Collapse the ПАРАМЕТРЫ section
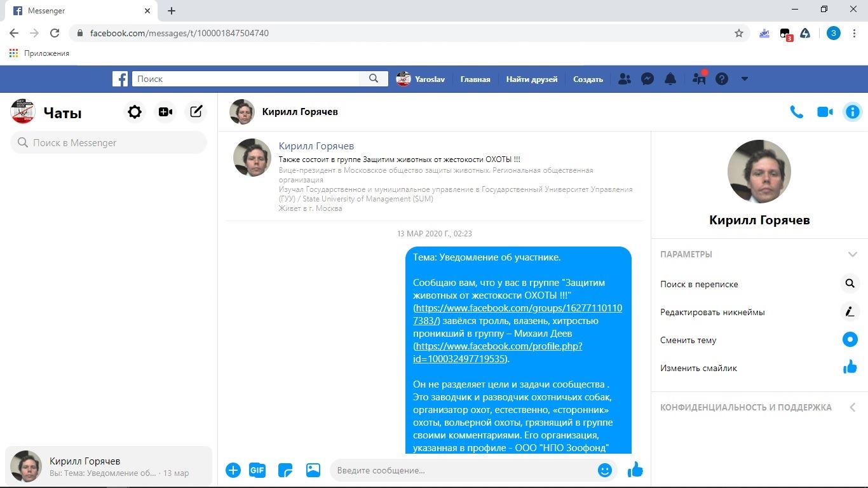The height and width of the screenshot is (488, 868). (852, 254)
